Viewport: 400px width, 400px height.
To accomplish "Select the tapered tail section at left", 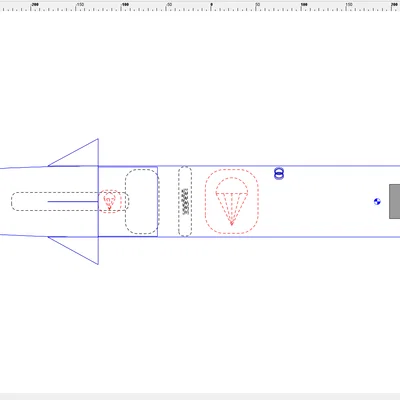I will [24, 201].
